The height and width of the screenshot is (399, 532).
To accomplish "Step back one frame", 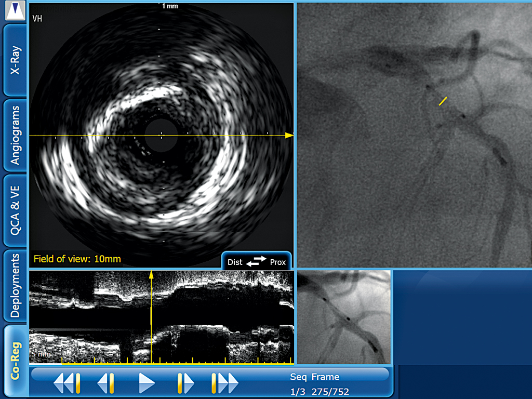I will click(105, 383).
